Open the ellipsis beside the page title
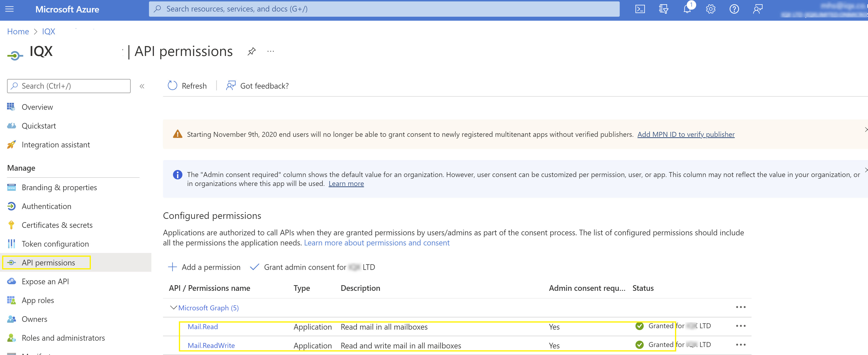The height and width of the screenshot is (355, 868). point(271,51)
